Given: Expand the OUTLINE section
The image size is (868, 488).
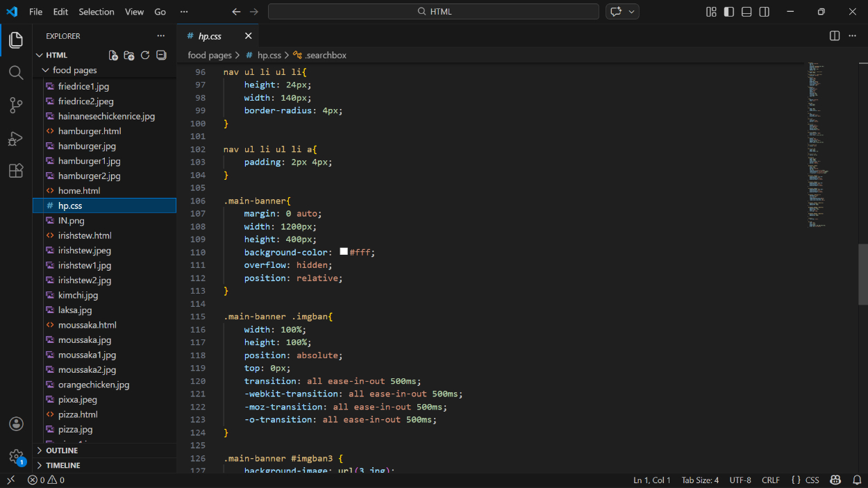Looking at the screenshot, I should click(62, 451).
